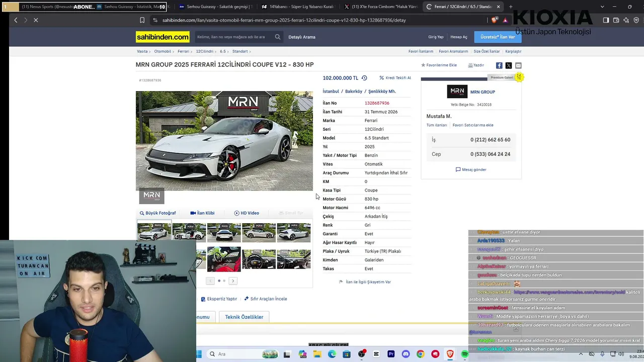Switch to the Nexus Sports tab

coord(48,7)
